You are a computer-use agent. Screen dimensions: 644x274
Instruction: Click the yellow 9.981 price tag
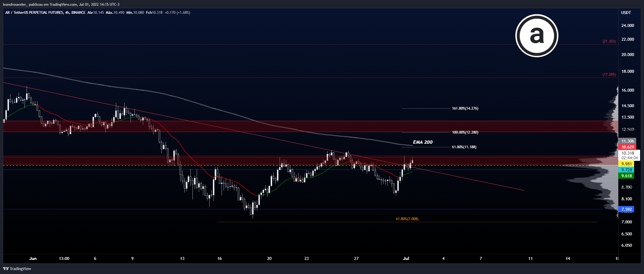(x=626, y=164)
